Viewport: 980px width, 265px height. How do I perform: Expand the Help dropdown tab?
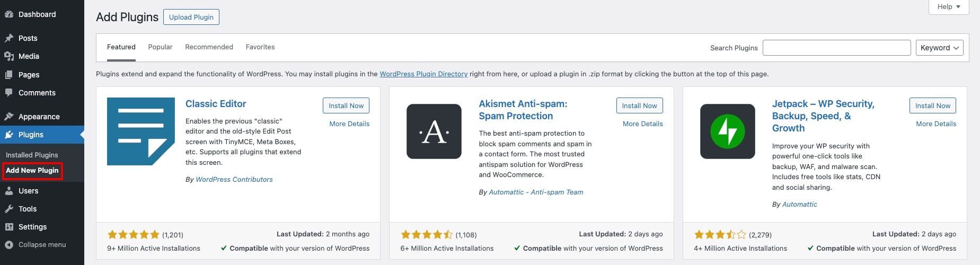click(x=949, y=7)
